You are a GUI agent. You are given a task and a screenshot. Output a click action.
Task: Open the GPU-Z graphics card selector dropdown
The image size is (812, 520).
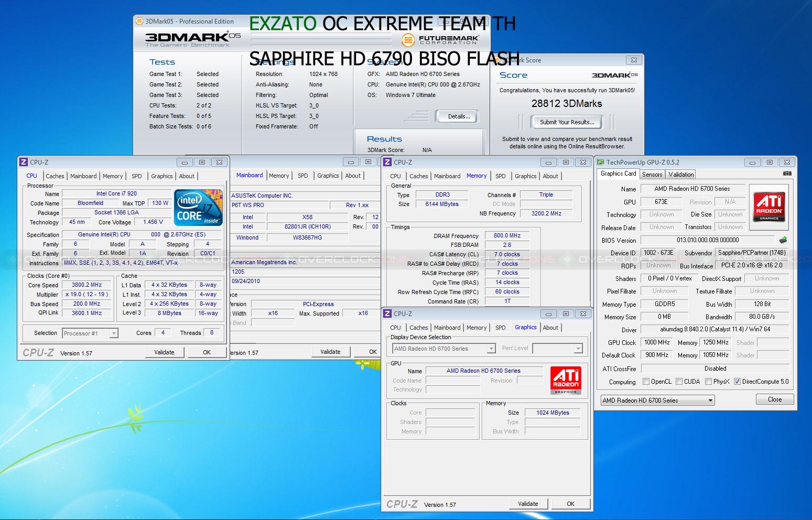coord(657,400)
